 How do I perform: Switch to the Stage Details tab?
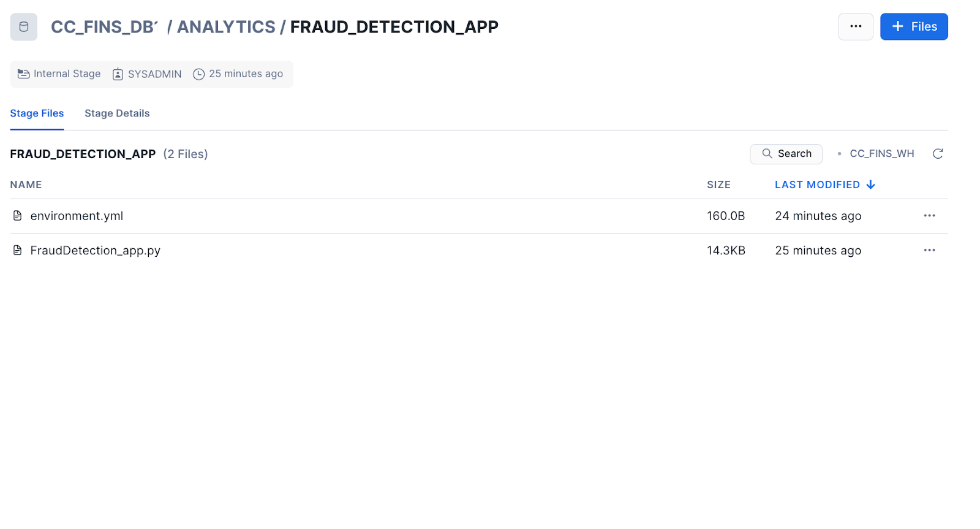tap(117, 113)
